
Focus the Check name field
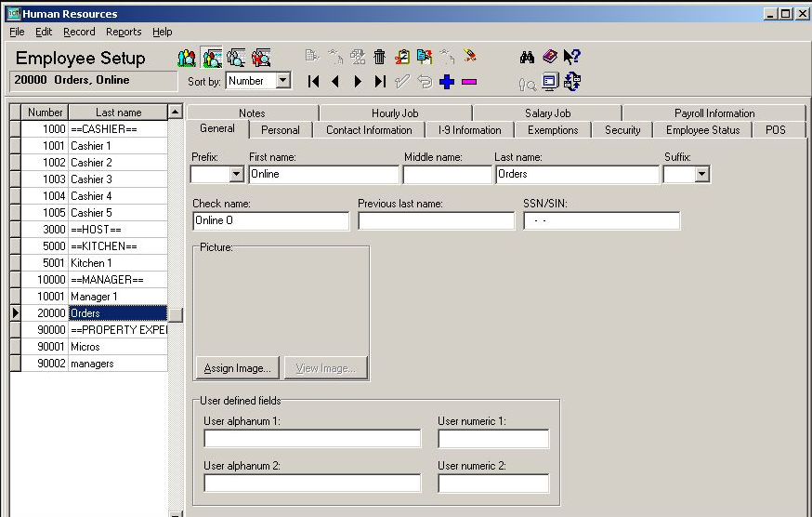pyautogui.click(x=271, y=221)
